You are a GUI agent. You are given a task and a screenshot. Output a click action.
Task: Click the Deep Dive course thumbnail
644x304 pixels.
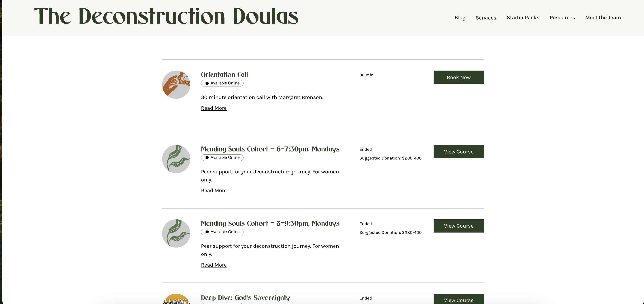click(x=176, y=299)
